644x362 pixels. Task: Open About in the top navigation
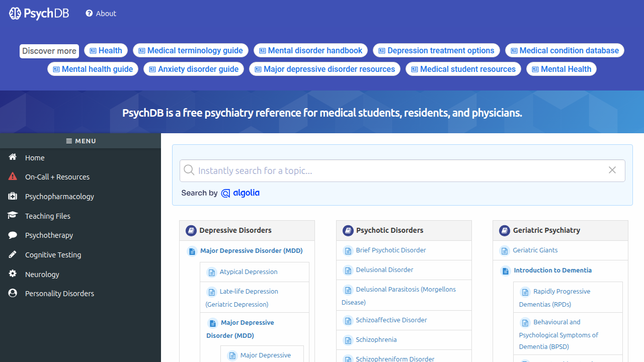pyautogui.click(x=101, y=14)
